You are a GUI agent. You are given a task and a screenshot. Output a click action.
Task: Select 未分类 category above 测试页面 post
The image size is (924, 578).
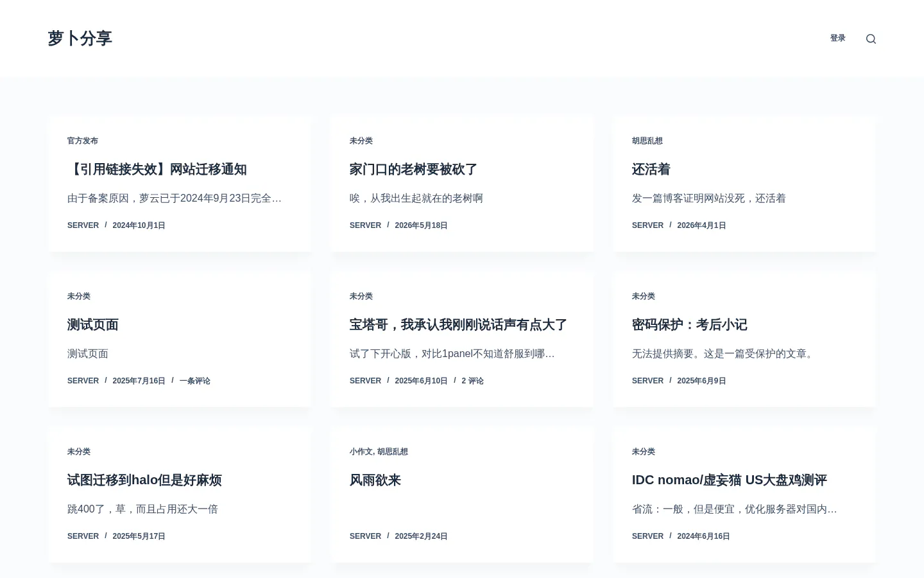click(x=79, y=296)
